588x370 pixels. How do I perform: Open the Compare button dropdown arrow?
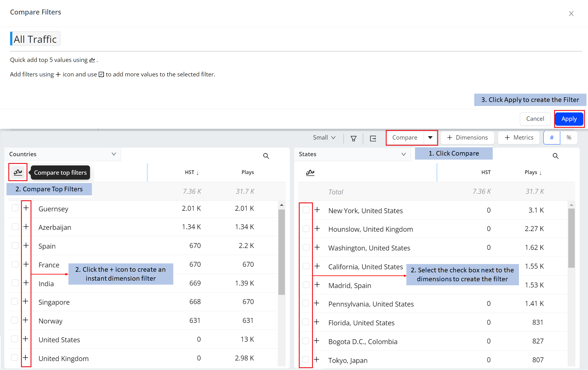click(430, 138)
